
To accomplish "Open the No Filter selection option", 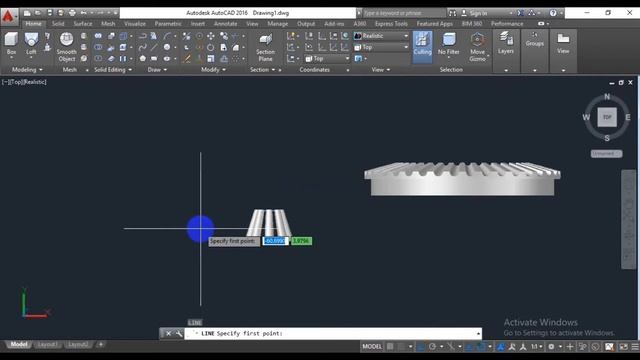I will [449, 44].
